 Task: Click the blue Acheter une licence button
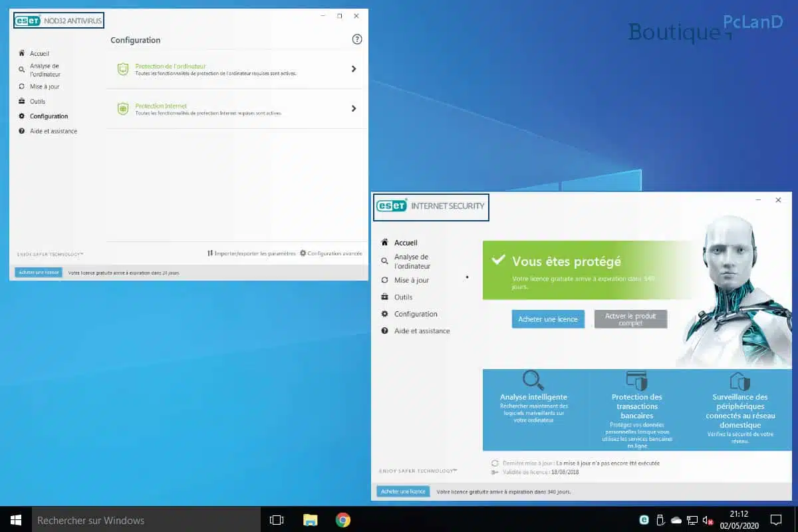click(x=548, y=319)
